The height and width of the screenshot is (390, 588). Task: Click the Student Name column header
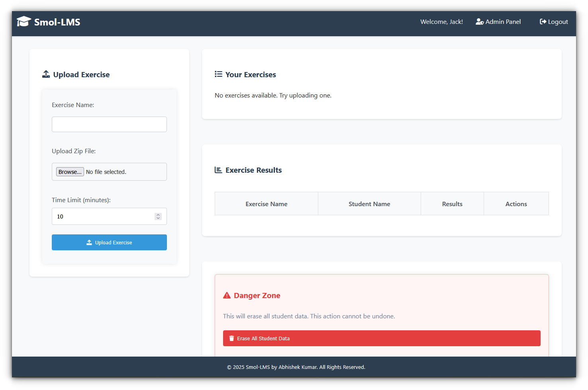click(369, 204)
